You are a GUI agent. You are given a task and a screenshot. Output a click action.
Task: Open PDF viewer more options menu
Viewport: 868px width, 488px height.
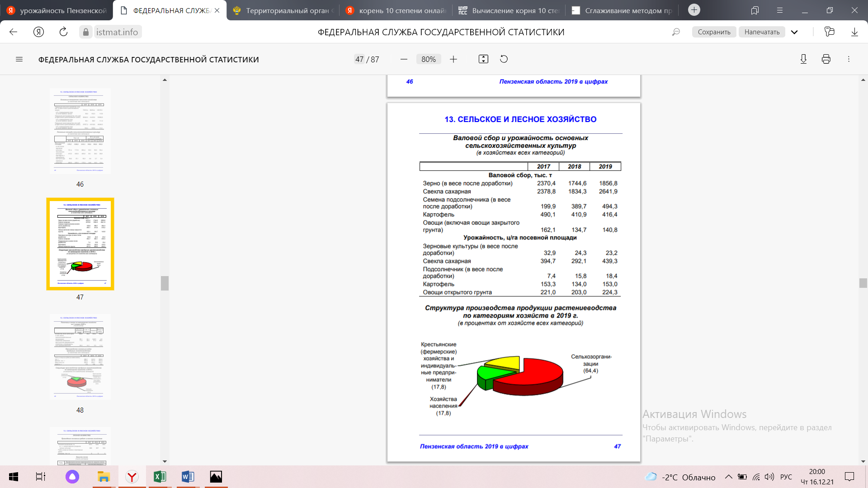coord(849,59)
